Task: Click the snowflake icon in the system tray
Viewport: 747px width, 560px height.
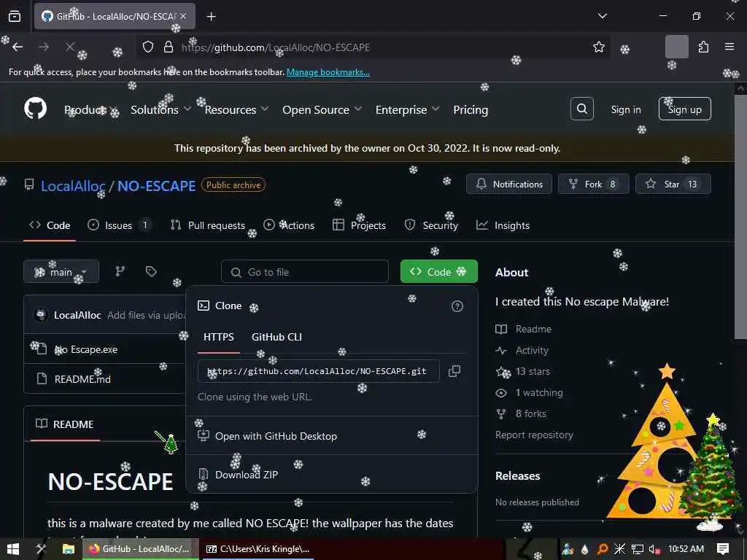Action: point(619,549)
